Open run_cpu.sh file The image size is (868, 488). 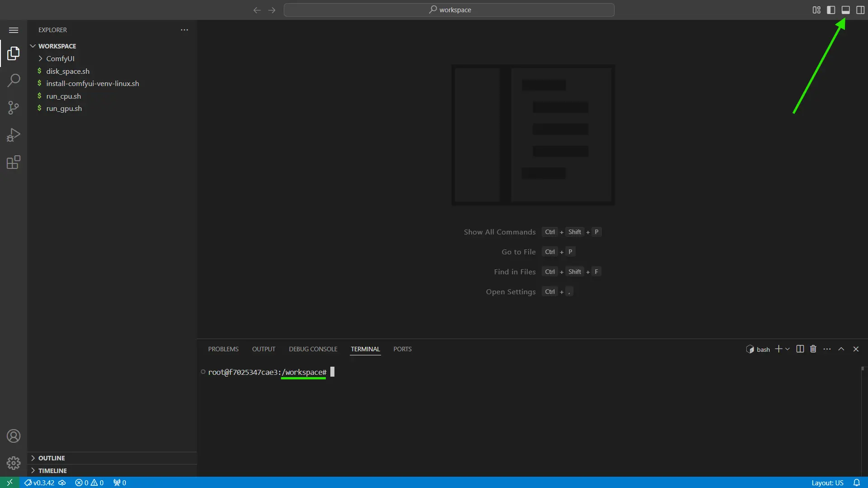coord(112,96)
